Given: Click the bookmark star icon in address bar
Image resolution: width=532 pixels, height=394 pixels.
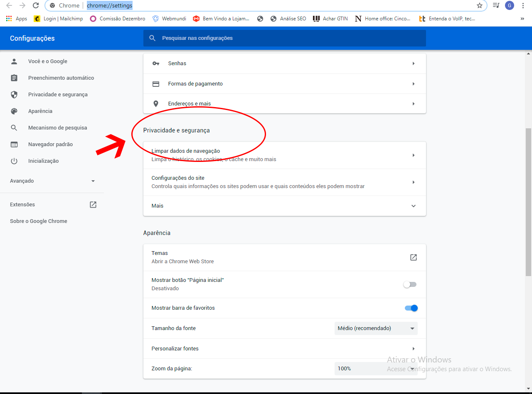Looking at the screenshot, I should pos(480,6).
